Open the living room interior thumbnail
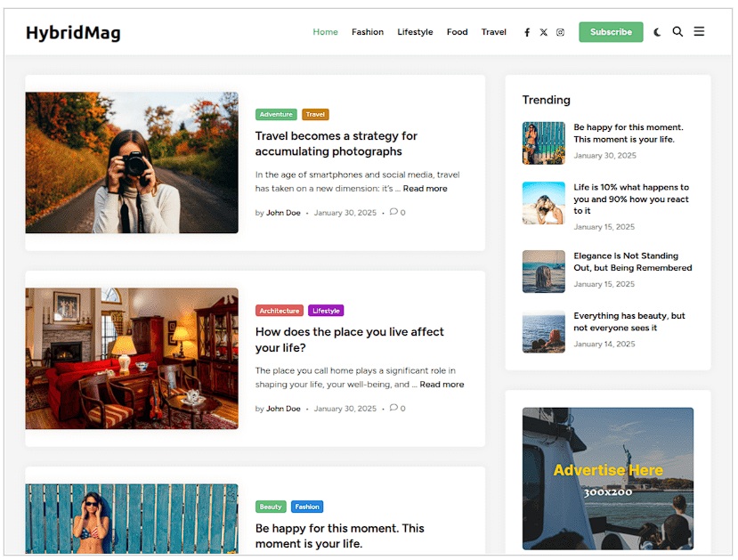Image resolution: width=738 pixels, height=560 pixels. pyautogui.click(x=132, y=358)
